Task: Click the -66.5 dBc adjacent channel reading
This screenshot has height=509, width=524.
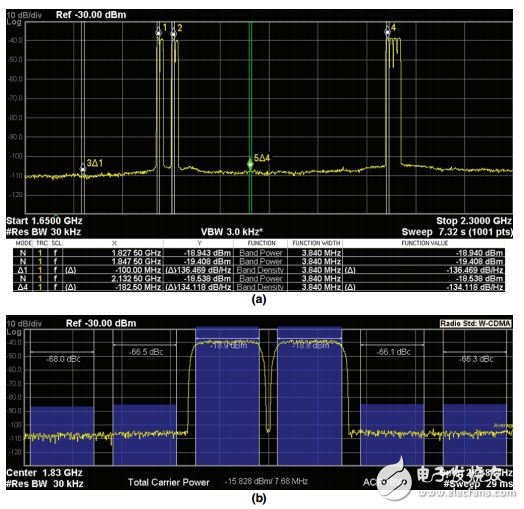Action: coord(146,352)
